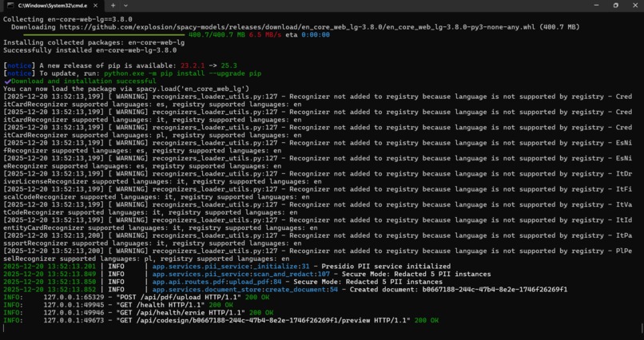644x340 pixels.
Task: Click timestamp "2025-12-20 13:52:13.850"
Action: click(50, 283)
